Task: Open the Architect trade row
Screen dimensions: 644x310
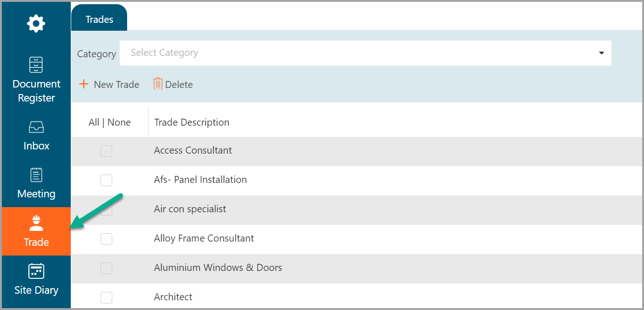Action: coord(173,297)
